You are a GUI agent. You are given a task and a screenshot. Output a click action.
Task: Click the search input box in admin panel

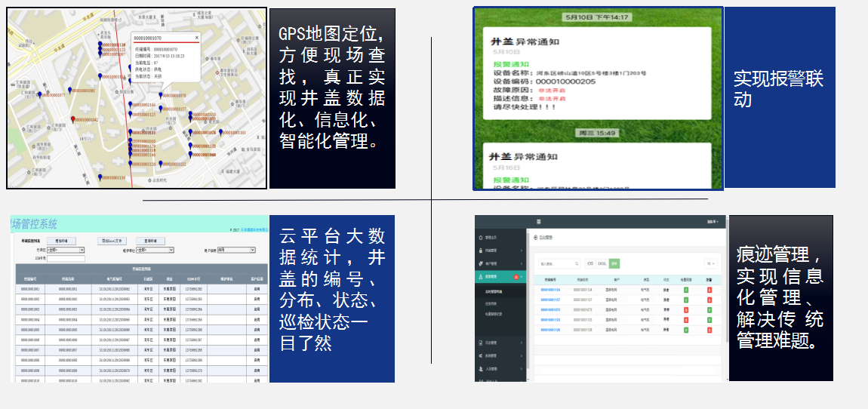pyautogui.click(x=559, y=263)
